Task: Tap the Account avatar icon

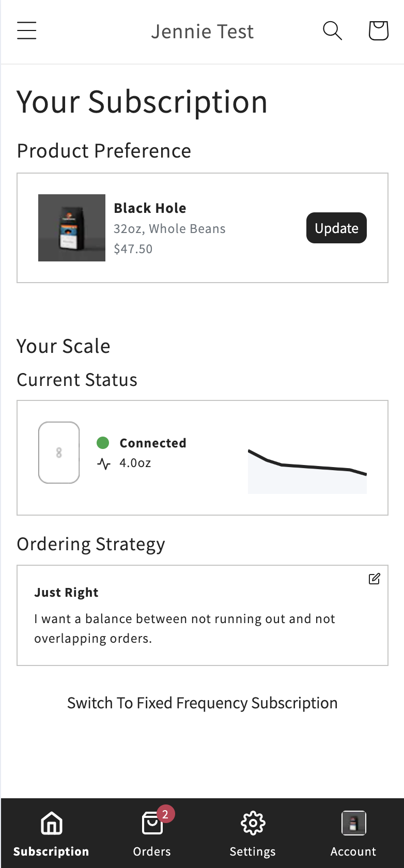Action: [354, 823]
